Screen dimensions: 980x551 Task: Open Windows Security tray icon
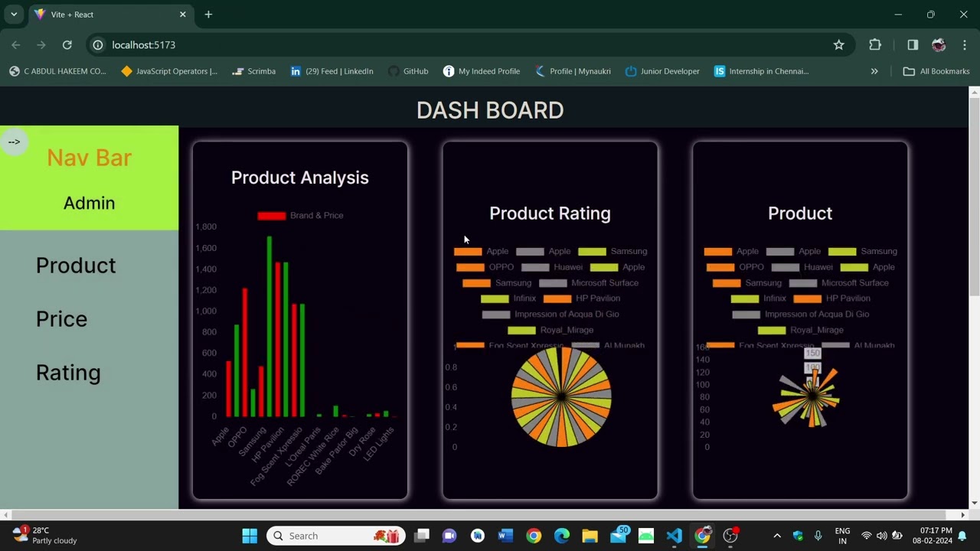pos(798,536)
